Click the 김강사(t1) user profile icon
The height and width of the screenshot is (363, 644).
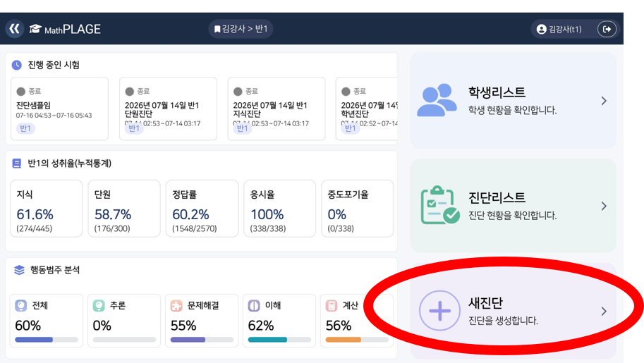coord(541,29)
